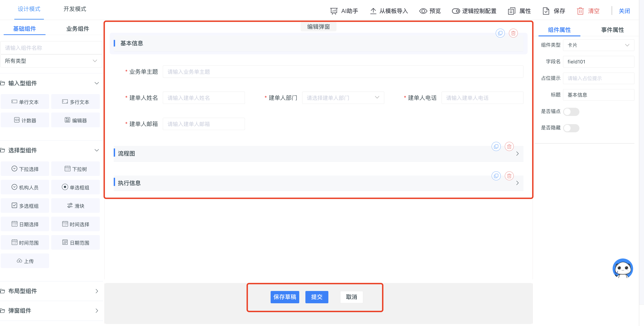
Task: Click the 提交 button
Action: [x=317, y=297]
